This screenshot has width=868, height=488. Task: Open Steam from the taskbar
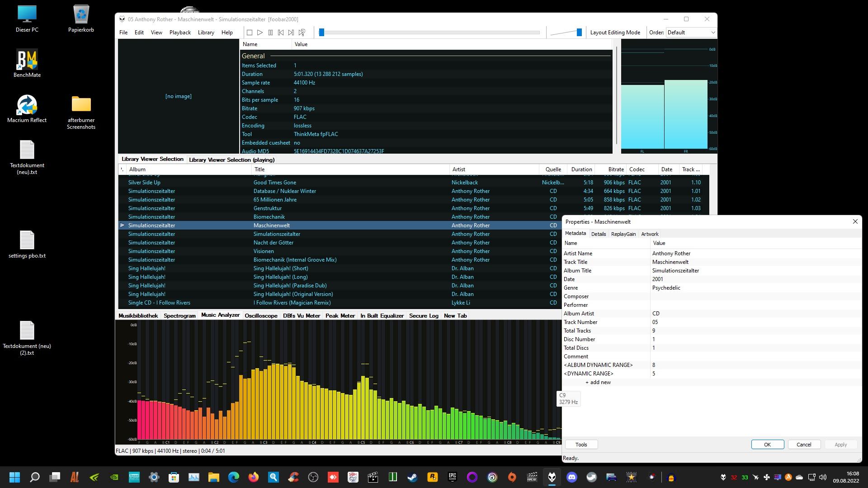pos(413,477)
